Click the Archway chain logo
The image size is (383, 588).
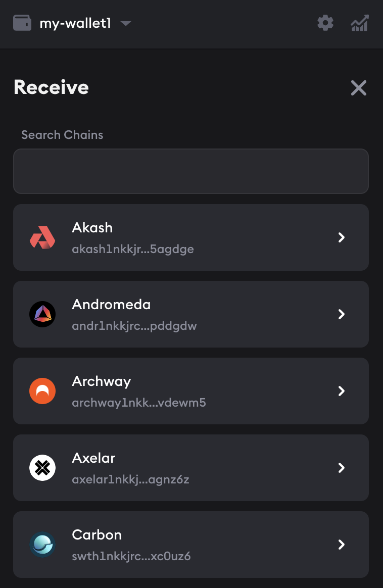(42, 391)
